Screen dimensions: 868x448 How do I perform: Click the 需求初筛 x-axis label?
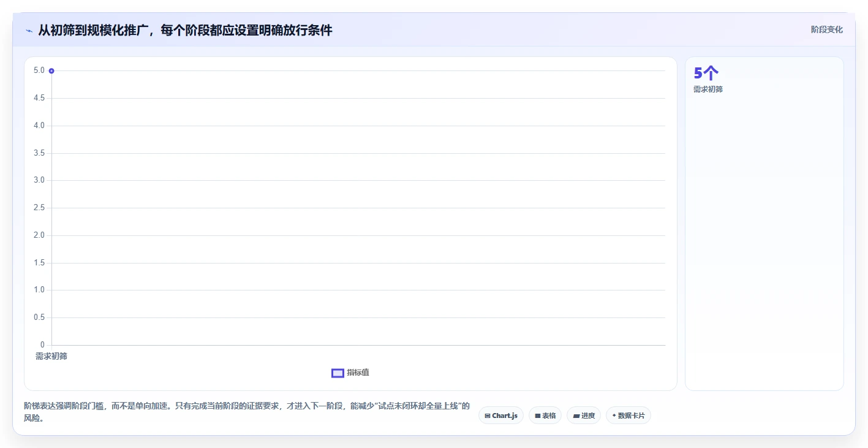(51, 356)
